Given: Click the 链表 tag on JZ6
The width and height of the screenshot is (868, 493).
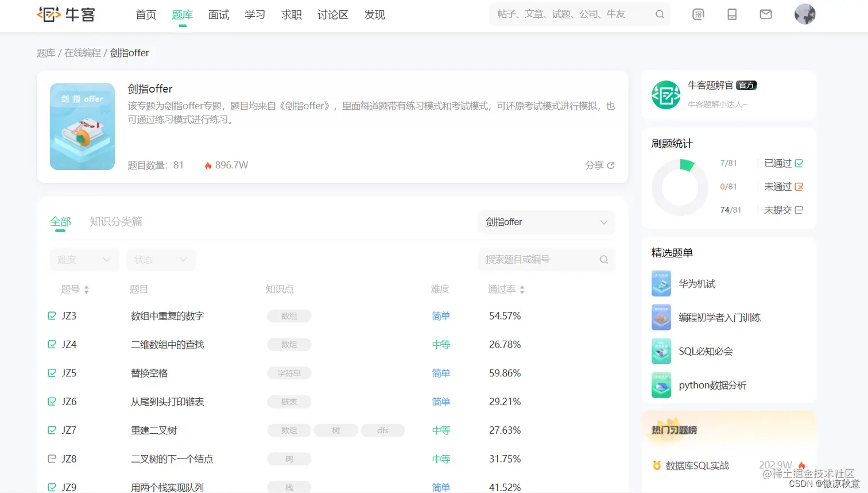Looking at the screenshot, I should click(289, 402).
